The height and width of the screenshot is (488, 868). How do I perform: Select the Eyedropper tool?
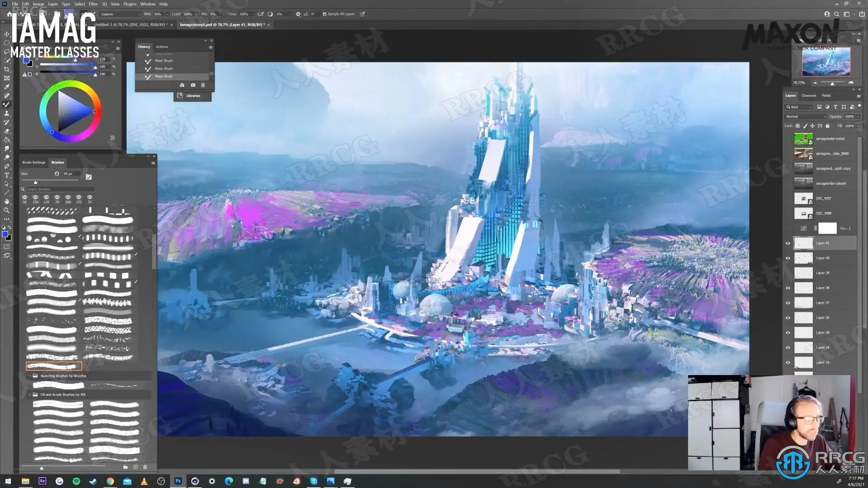tap(7, 87)
